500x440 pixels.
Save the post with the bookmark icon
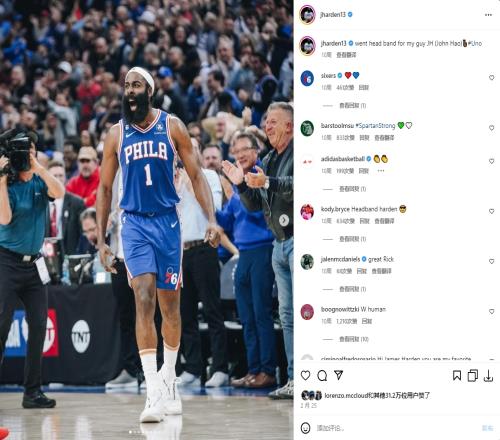click(457, 376)
